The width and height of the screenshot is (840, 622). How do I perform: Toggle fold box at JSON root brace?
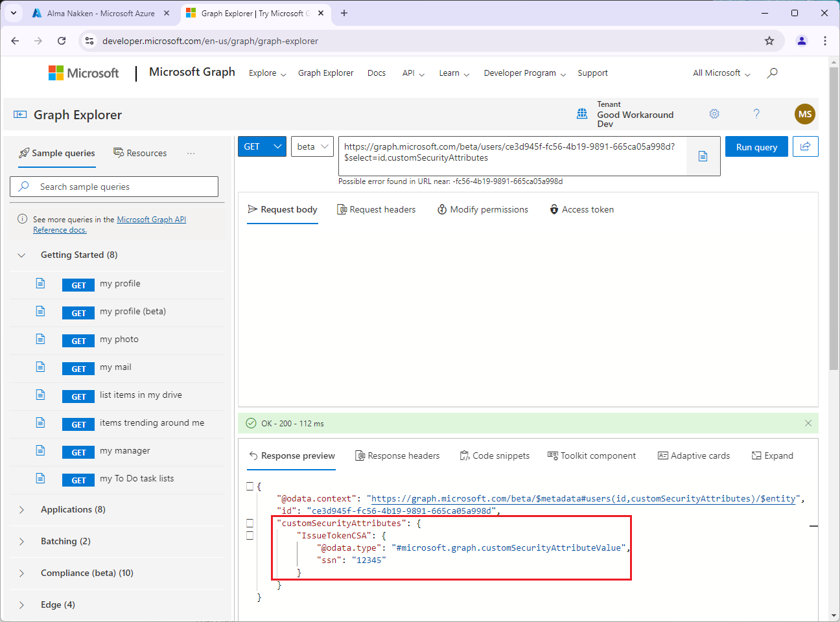pos(250,486)
